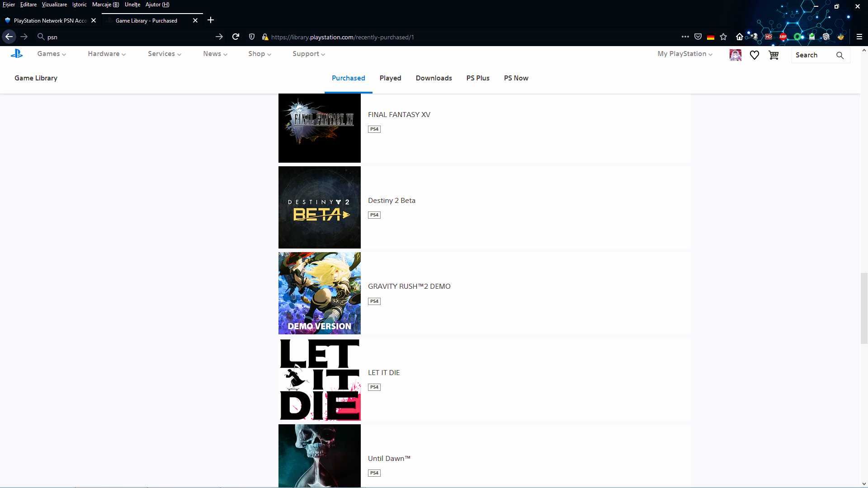Viewport: 868px width, 488px height.
Task: Expand the Services navigation dropdown
Action: tap(164, 54)
